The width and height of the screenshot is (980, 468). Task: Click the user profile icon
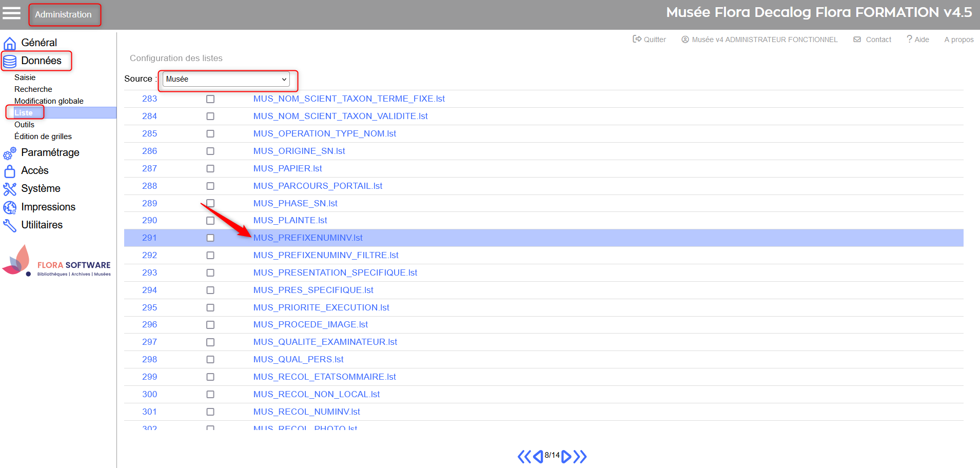685,40
